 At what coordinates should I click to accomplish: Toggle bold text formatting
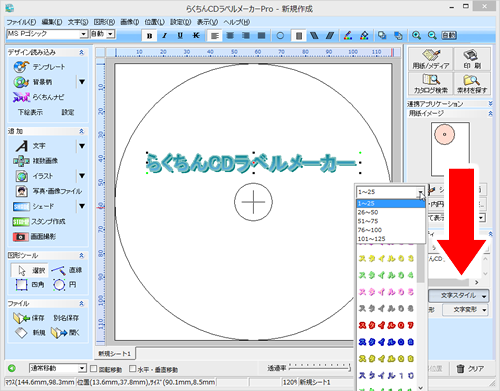pyautogui.click(x=150, y=36)
